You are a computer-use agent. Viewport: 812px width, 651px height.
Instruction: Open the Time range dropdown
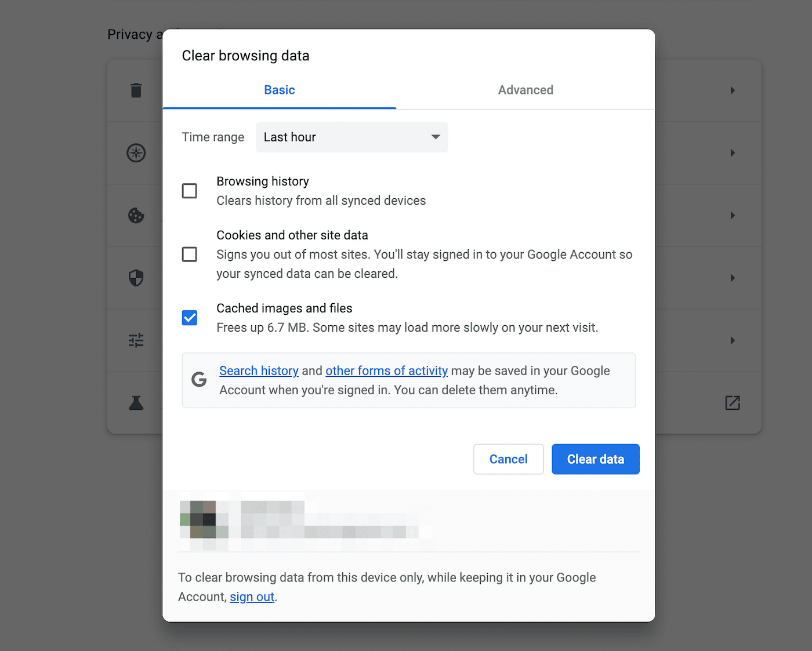[351, 137]
